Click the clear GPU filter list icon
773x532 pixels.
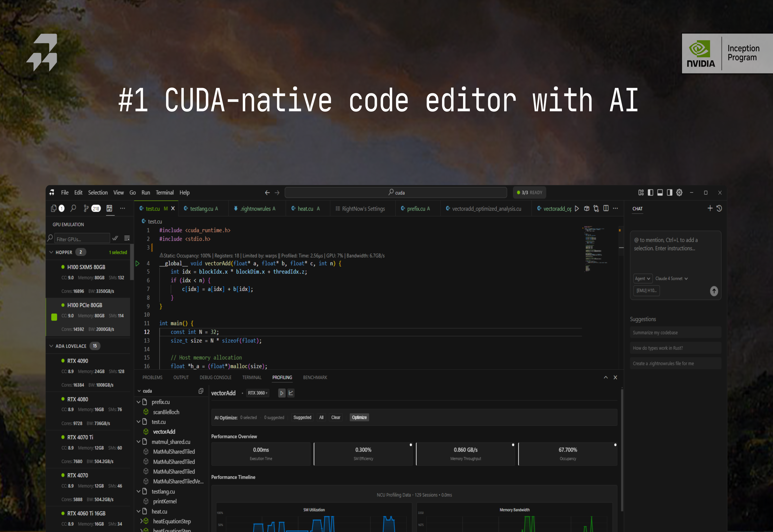127,238
